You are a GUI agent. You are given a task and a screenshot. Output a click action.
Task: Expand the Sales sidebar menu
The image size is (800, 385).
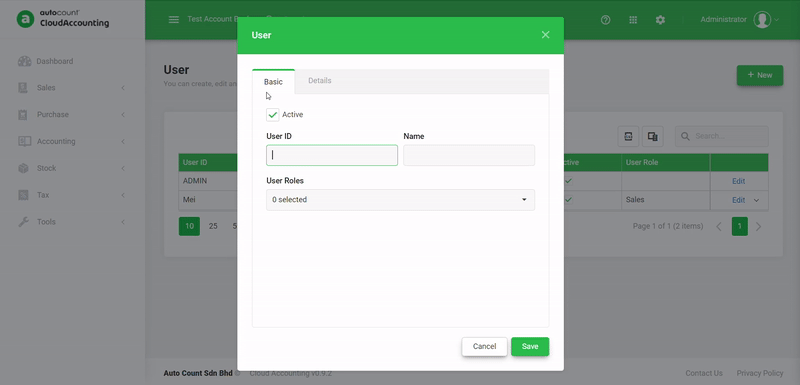click(72, 88)
